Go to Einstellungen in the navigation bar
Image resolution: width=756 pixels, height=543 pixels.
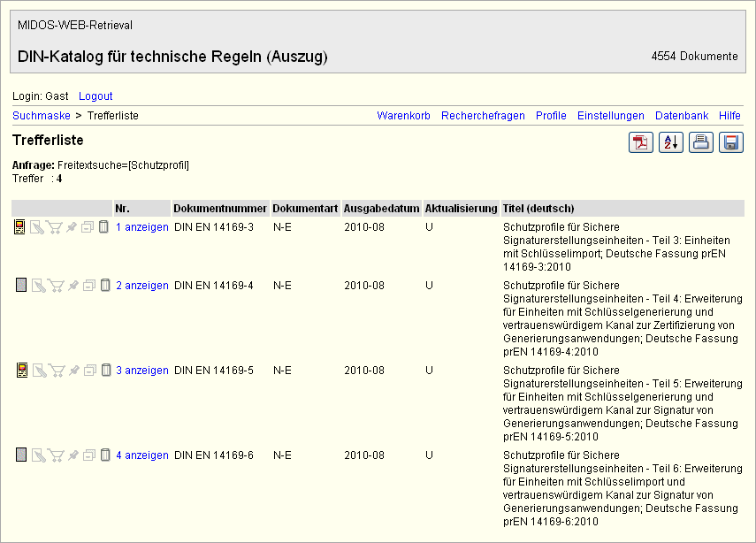click(610, 116)
